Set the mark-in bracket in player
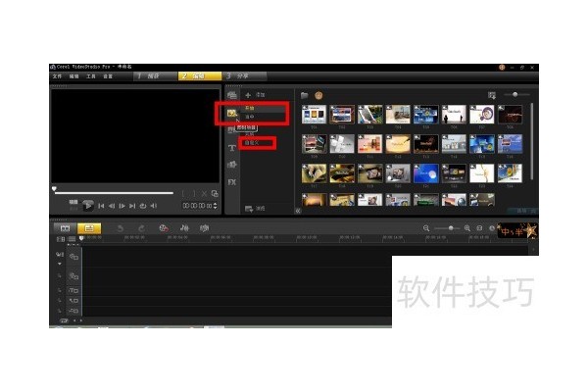The image size is (588, 392). (x=184, y=194)
